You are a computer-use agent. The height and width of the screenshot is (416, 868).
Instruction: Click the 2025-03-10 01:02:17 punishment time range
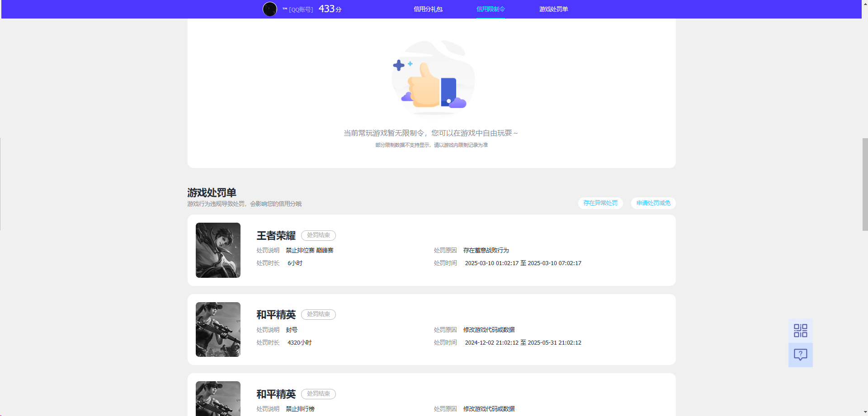(523, 263)
